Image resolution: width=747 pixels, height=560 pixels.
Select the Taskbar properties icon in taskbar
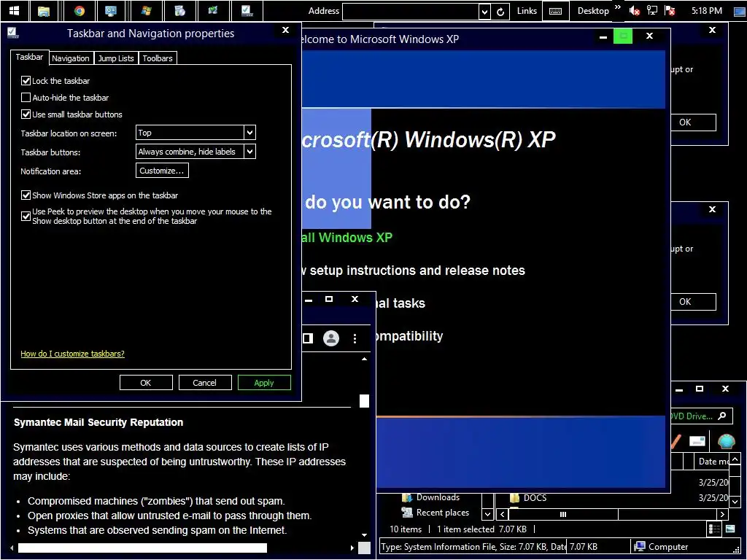(x=247, y=10)
